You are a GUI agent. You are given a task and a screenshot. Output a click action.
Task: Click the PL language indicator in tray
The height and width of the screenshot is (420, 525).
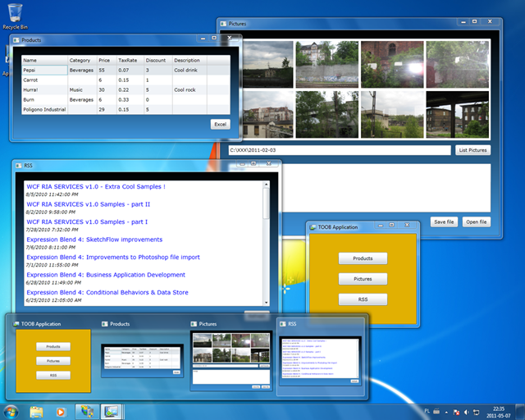(x=427, y=411)
